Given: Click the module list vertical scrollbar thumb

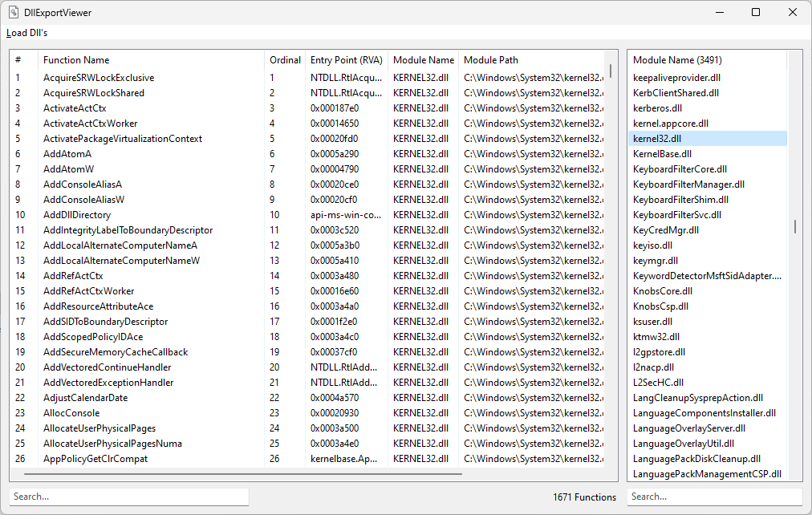Looking at the screenshot, I should 795,226.
